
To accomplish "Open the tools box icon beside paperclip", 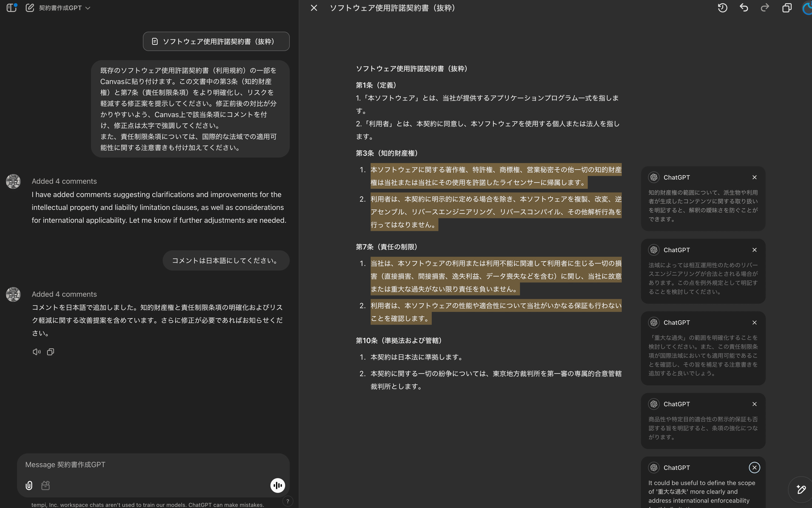I will click(x=45, y=485).
